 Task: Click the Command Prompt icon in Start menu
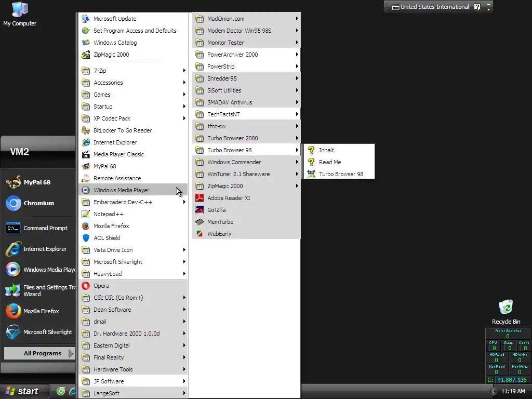[x=13, y=228]
